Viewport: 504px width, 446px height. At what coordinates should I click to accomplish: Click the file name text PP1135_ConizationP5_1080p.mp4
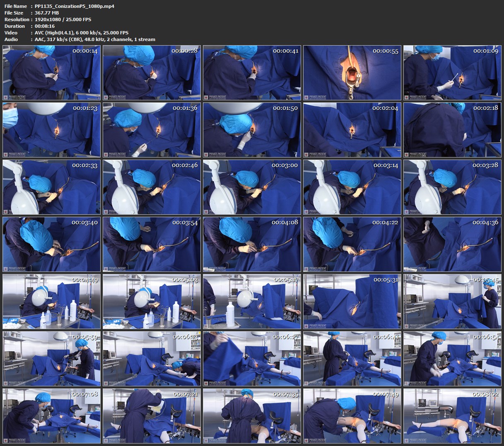click(75, 6)
